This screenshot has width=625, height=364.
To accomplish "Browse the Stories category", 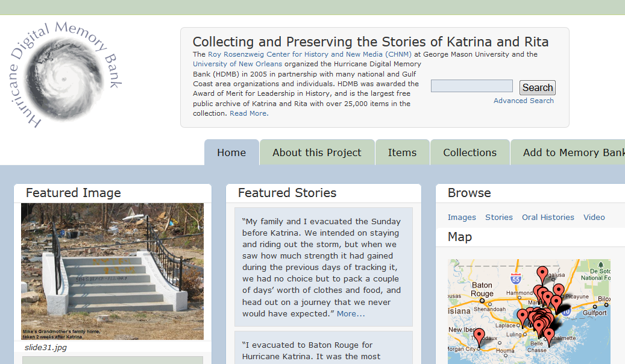I will tap(498, 218).
